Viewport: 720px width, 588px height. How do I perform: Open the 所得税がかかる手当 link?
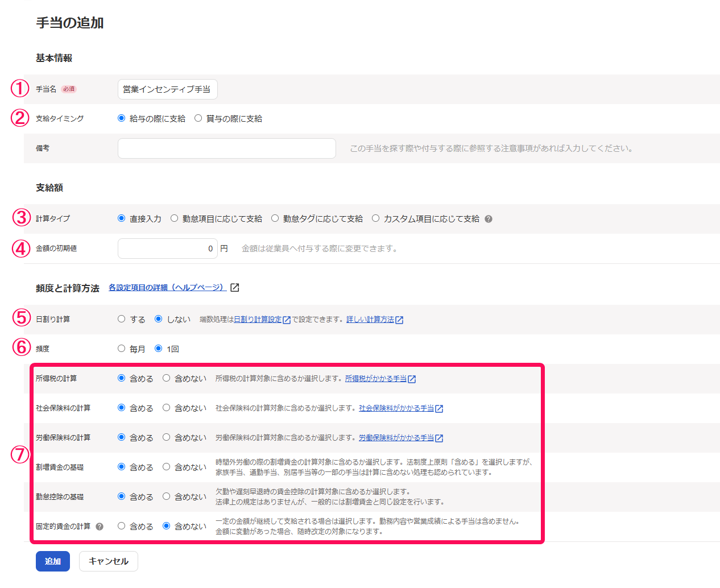pyautogui.click(x=376, y=379)
